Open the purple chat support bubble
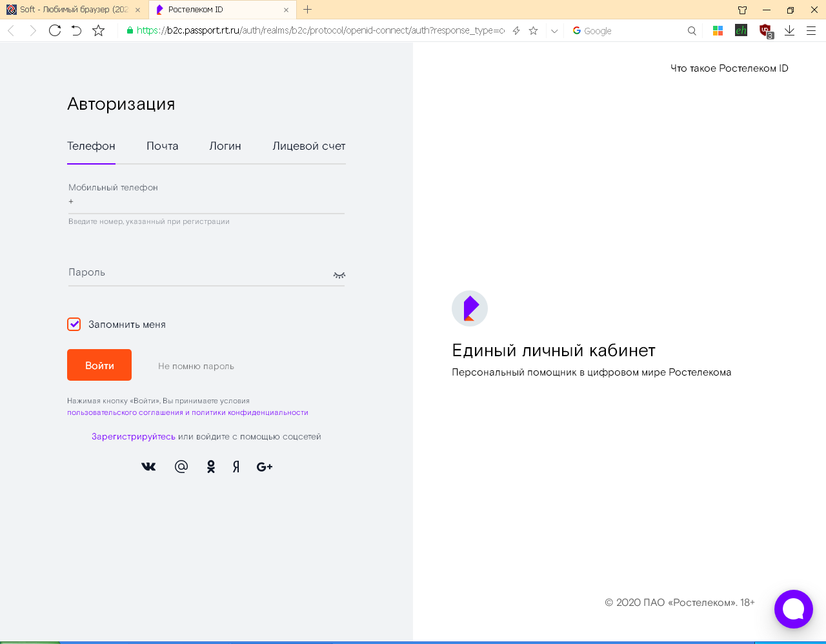The width and height of the screenshot is (826, 644). pyautogui.click(x=794, y=609)
